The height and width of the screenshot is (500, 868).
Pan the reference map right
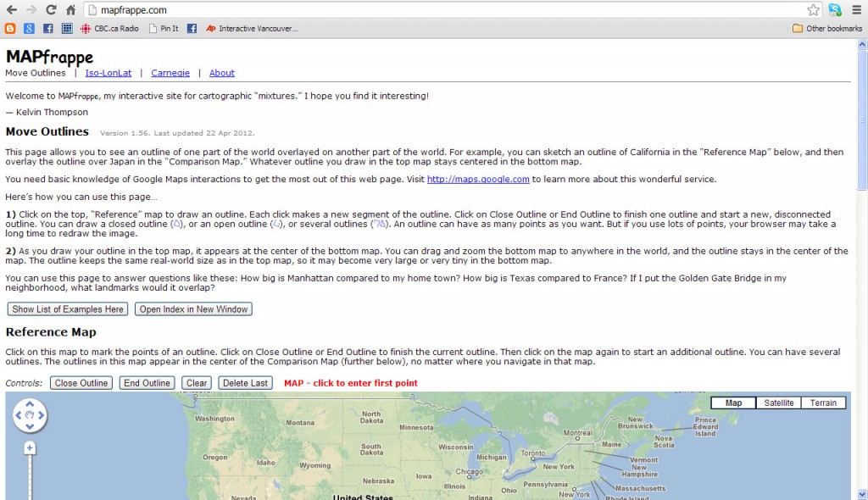tap(41, 415)
